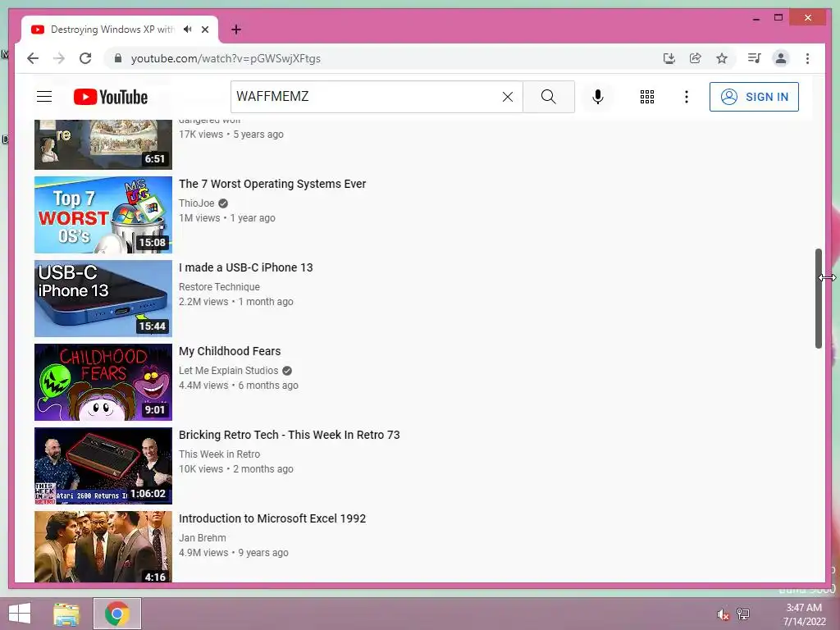The image size is (840, 630).
Task: Click the muted volume tray icon
Action: (x=724, y=614)
